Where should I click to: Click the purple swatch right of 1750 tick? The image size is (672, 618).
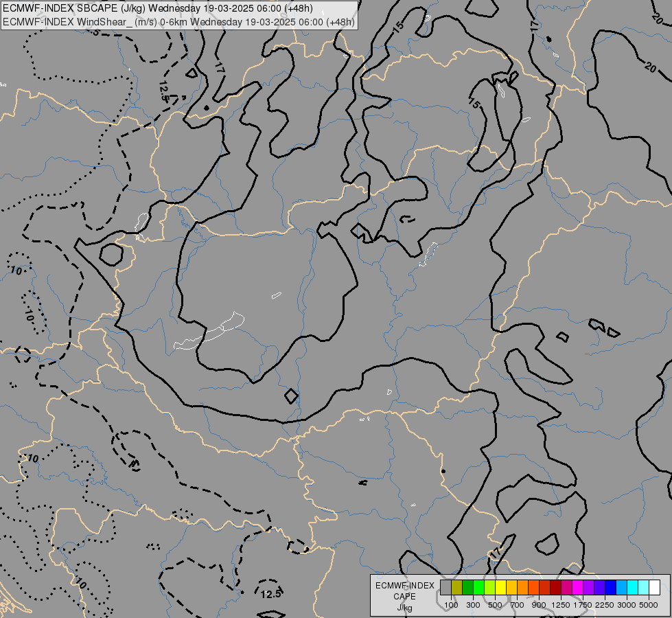tap(588, 588)
